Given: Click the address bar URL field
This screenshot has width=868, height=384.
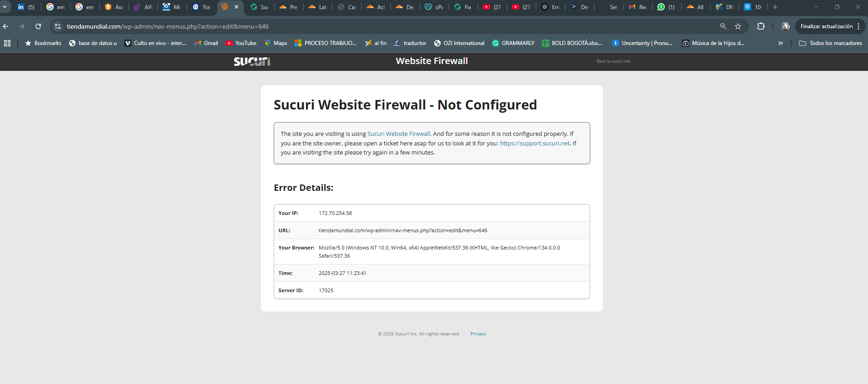Looking at the screenshot, I should click(x=168, y=26).
